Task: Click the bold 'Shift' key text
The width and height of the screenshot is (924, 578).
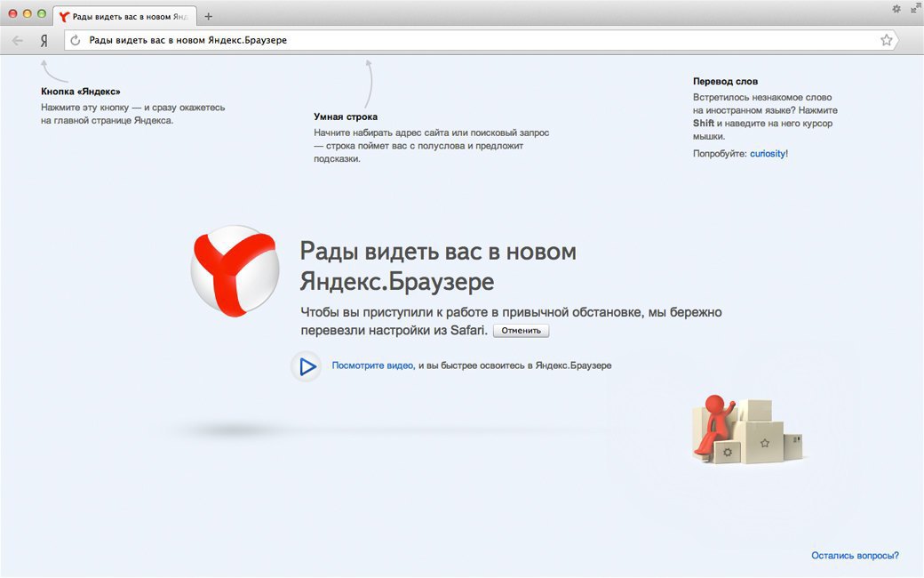Action: click(x=704, y=124)
